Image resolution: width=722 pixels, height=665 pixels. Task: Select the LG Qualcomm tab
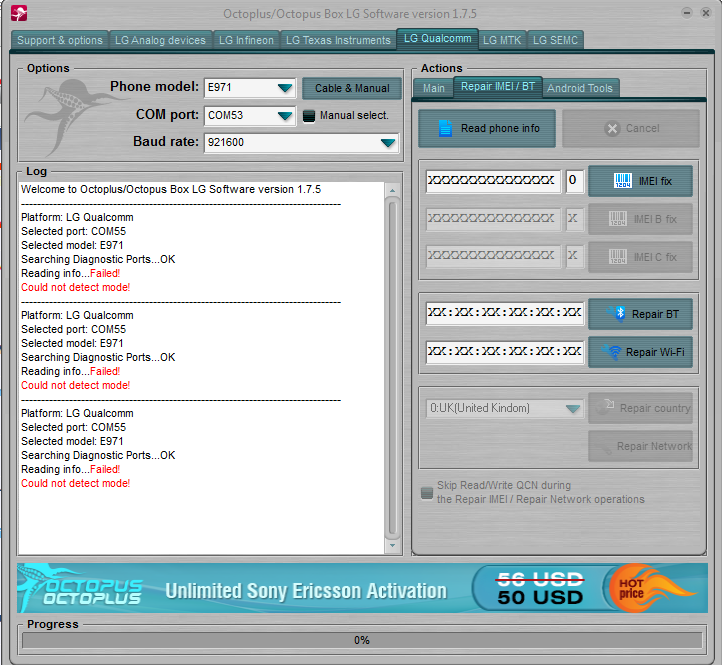coord(437,38)
